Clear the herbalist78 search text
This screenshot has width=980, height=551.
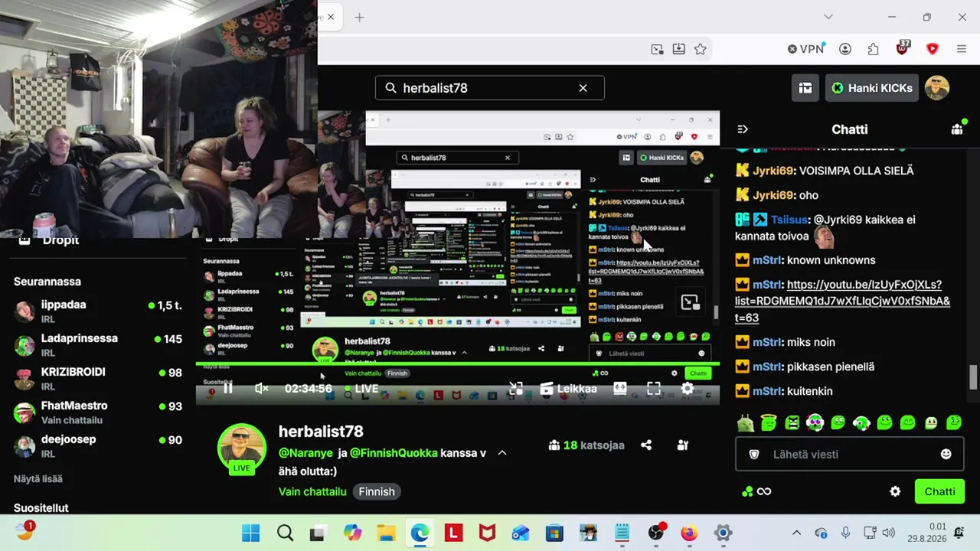(x=583, y=88)
